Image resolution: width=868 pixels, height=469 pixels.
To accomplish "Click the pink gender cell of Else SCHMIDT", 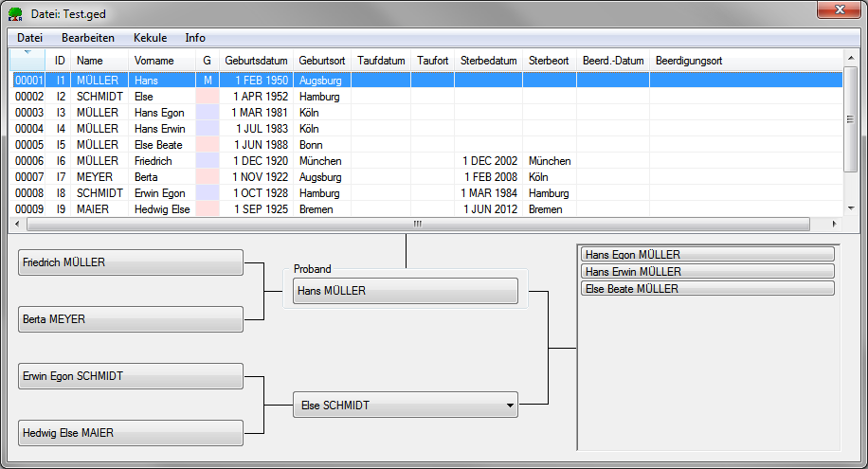I will coord(207,97).
